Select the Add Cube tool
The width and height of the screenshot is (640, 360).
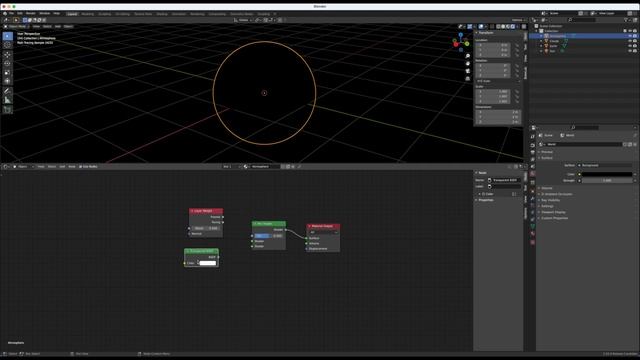point(7,110)
